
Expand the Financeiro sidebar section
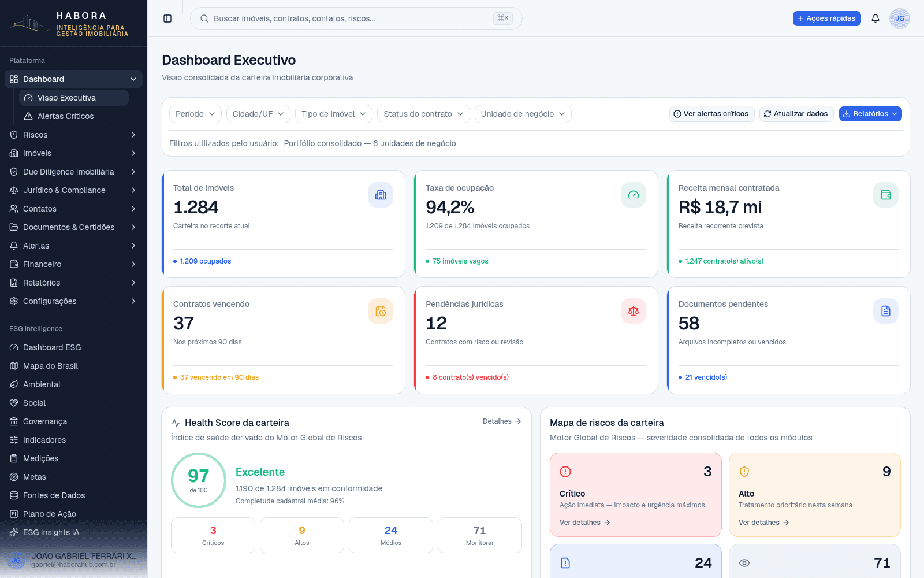point(73,264)
